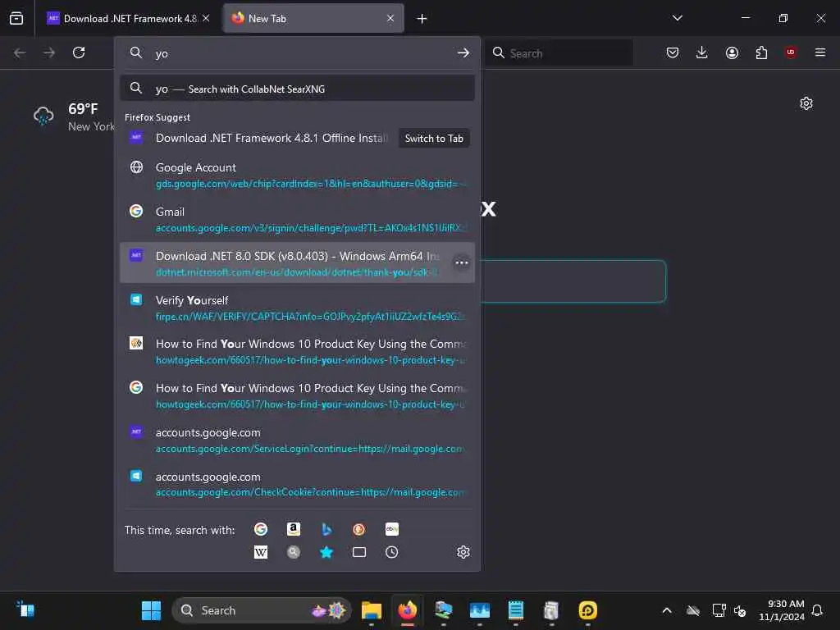The image size is (840, 630).
Task: Close the Download .NET Framework tab
Action: click(x=206, y=18)
